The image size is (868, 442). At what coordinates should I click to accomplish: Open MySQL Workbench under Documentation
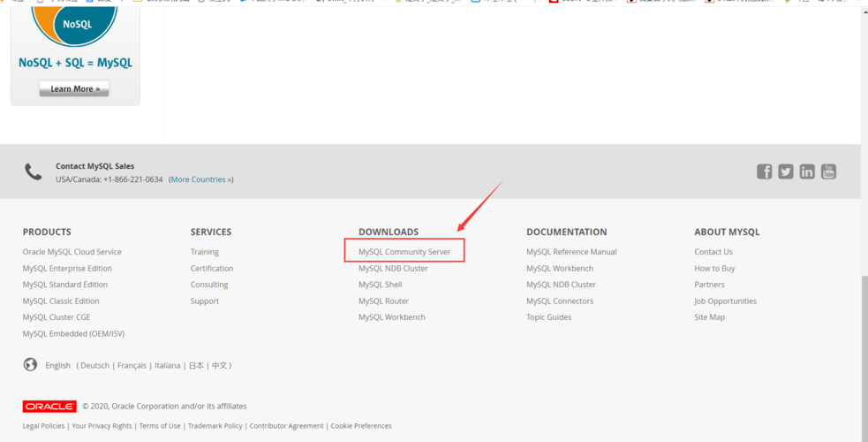[x=560, y=269]
